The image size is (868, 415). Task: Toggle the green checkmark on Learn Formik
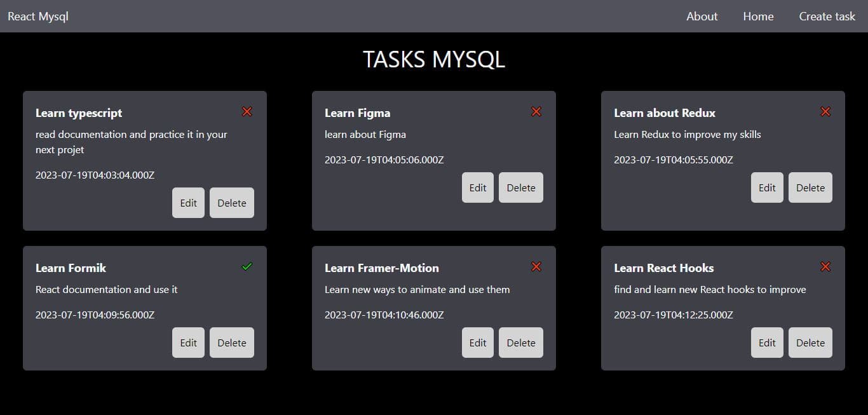(x=247, y=267)
